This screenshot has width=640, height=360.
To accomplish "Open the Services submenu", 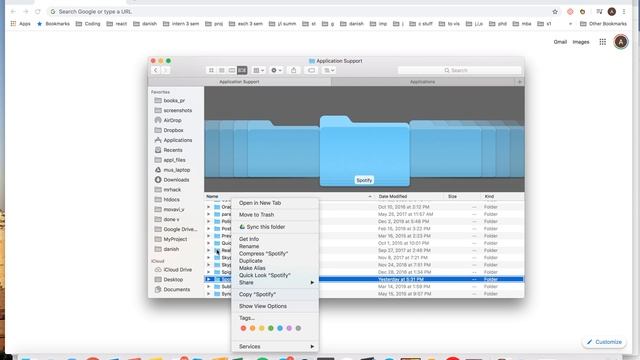I will (x=275, y=347).
